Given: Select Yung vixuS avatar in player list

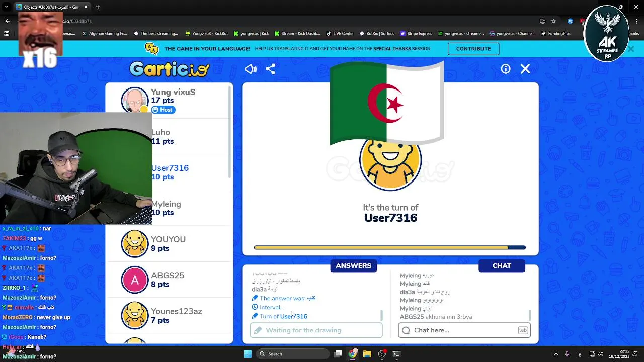Looking at the screenshot, I should (x=135, y=100).
